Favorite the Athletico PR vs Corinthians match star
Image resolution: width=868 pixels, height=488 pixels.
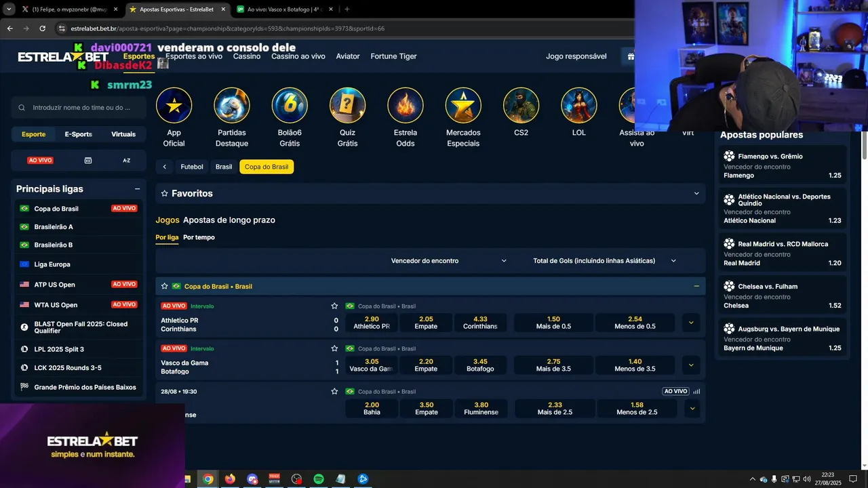pos(334,306)
